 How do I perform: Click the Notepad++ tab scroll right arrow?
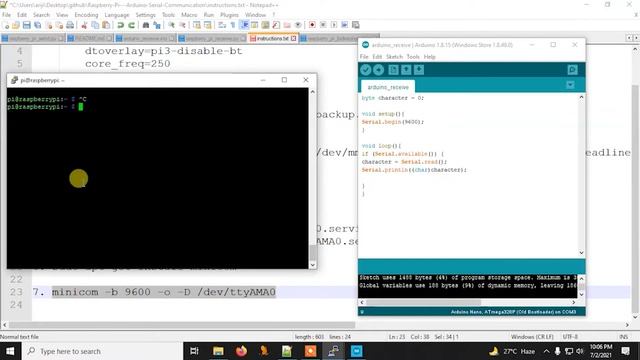coord(636,38)
